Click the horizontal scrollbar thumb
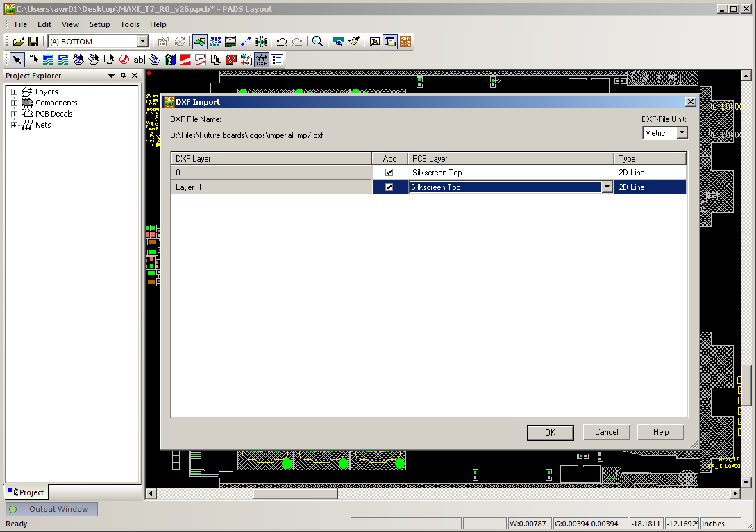 [295, 493]
